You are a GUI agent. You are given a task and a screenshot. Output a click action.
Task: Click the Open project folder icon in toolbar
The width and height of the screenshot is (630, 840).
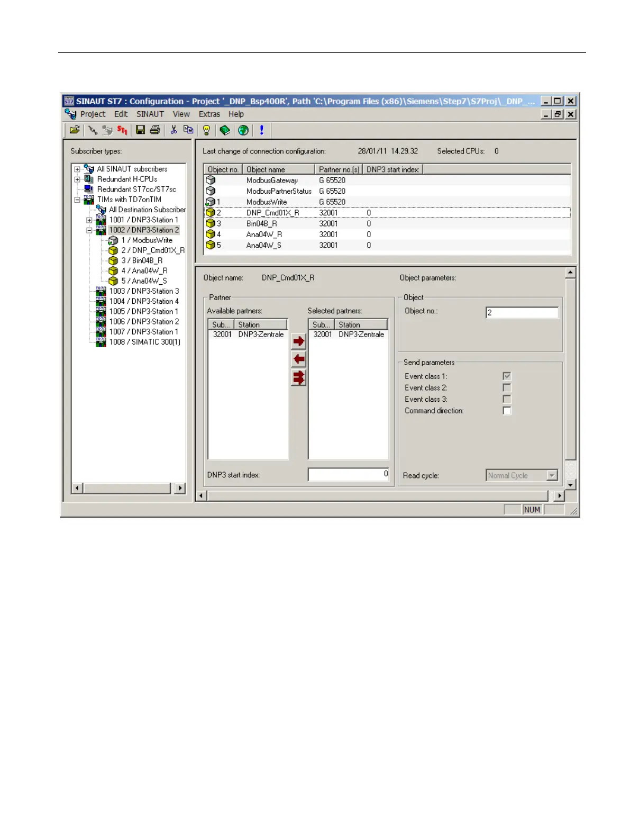tap(75, 130)
